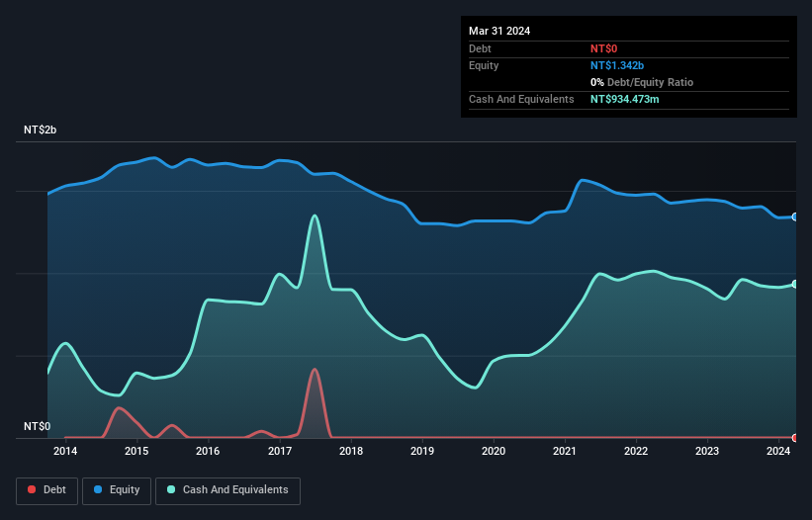Select the 2015 x-axis label
The width and height of the screenshot is (812, 520).
point(136,451)
